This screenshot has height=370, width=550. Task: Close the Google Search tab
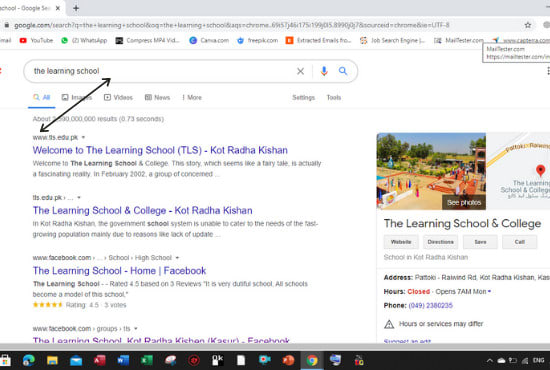click(x=58, y=8)
